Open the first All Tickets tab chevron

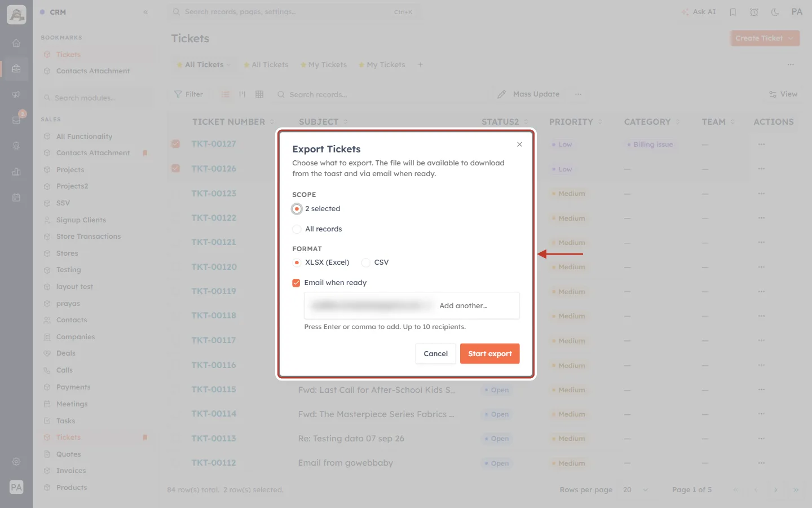(228, 65)
